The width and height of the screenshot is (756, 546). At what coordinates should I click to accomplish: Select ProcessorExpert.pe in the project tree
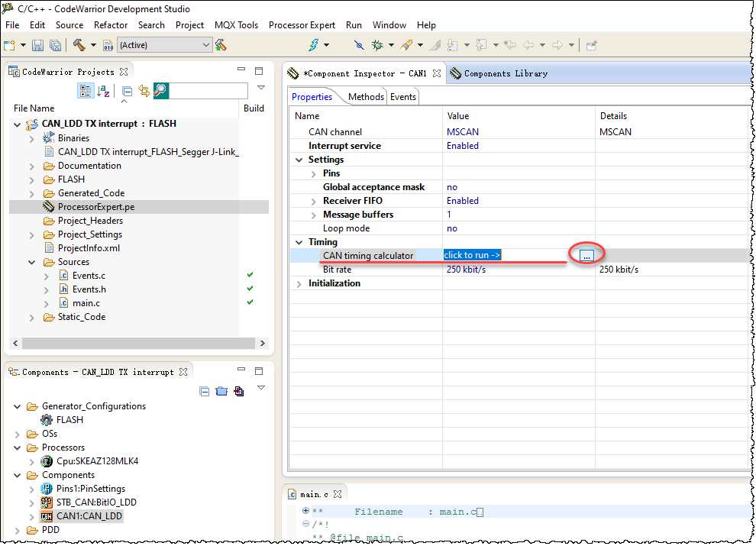96,207
